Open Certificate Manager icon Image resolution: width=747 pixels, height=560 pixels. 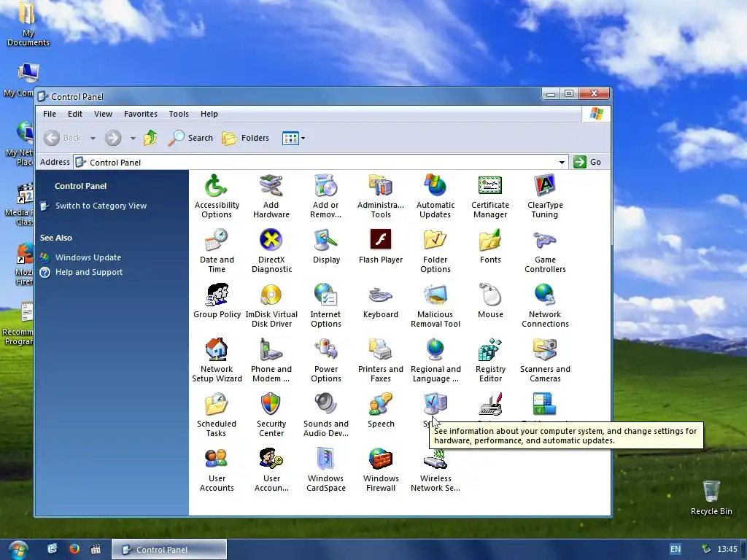(490, 195)
